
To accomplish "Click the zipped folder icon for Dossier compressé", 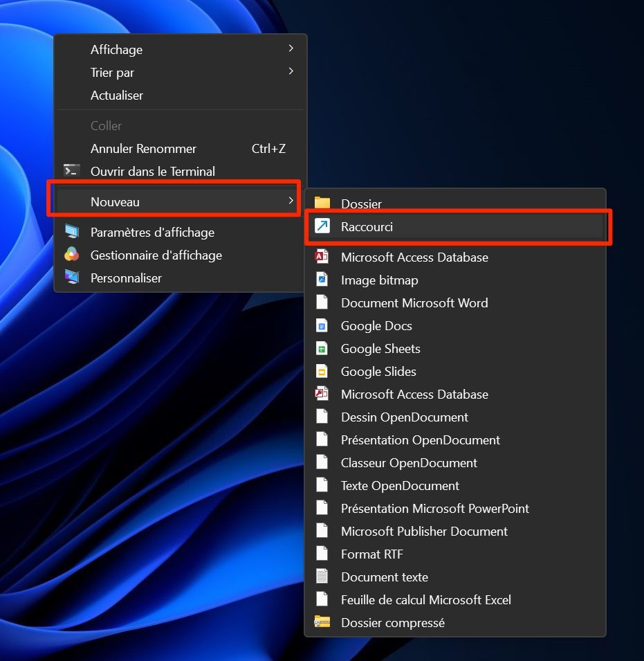I will tap(322, 622).
